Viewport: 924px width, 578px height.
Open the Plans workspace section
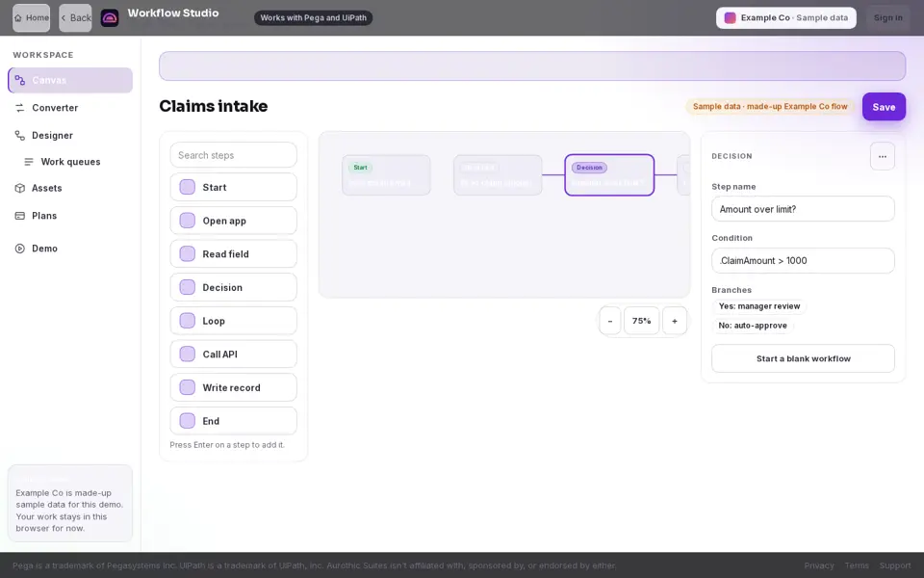pyautogui.click(x=70, y=216)
